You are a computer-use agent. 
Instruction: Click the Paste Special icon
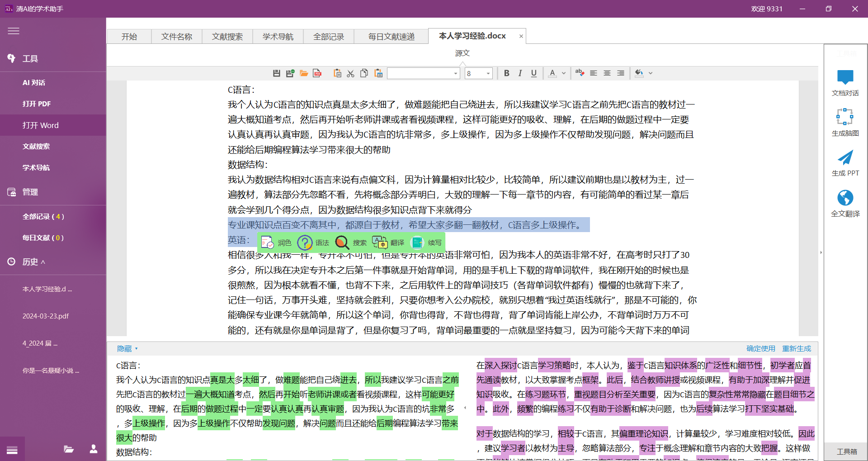378,73
